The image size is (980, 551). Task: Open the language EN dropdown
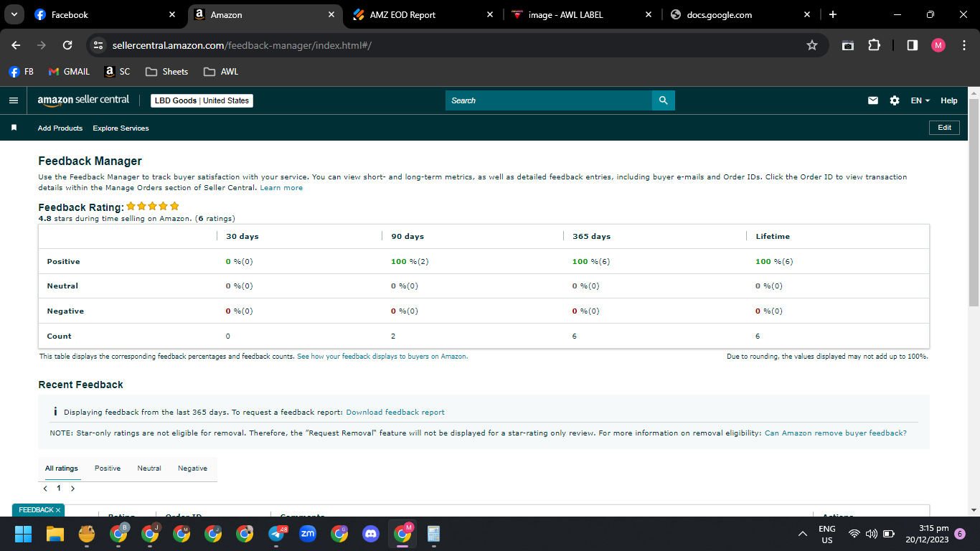click(920, 100)
